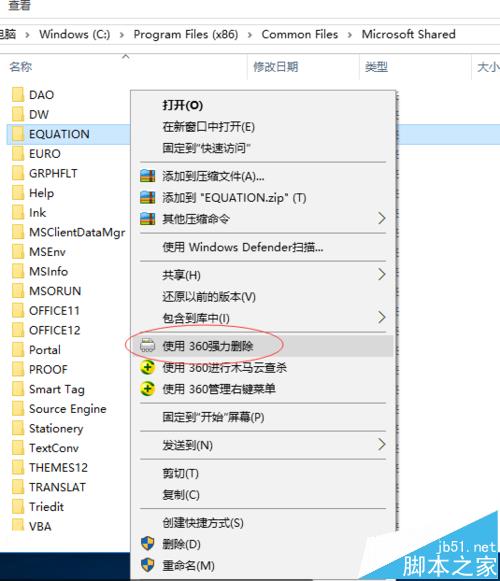Image resolution: width=500 pixels, height=581 pixels.
Task: Select the Portal folder name
Action: pos(45,350)
